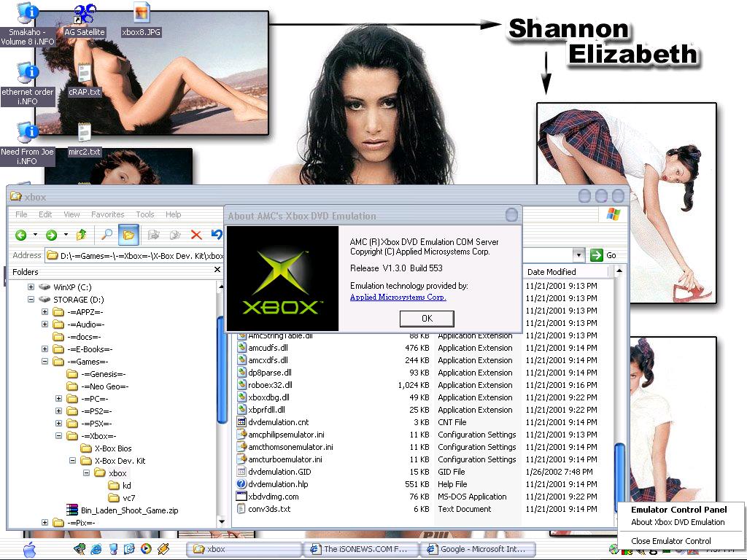This screenshot has height=560, width=747.
Task: Select the cRAP.txt desktop file
Action: click(85, 80)
